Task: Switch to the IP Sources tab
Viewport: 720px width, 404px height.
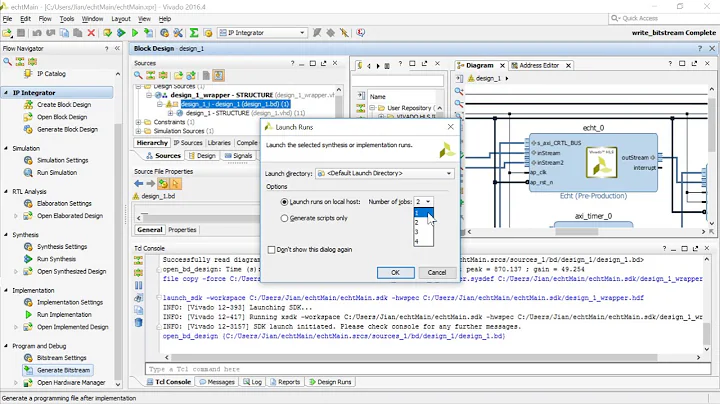Action: tap(188, 143)
